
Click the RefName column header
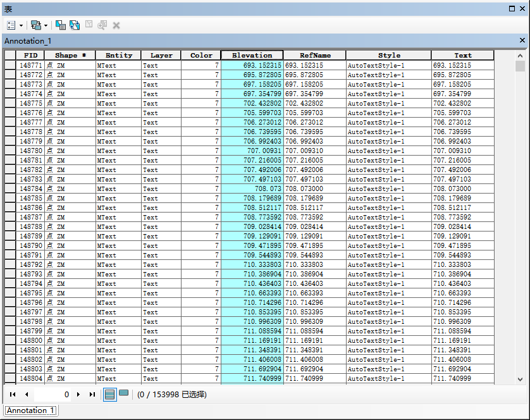[x=315, y=55]
